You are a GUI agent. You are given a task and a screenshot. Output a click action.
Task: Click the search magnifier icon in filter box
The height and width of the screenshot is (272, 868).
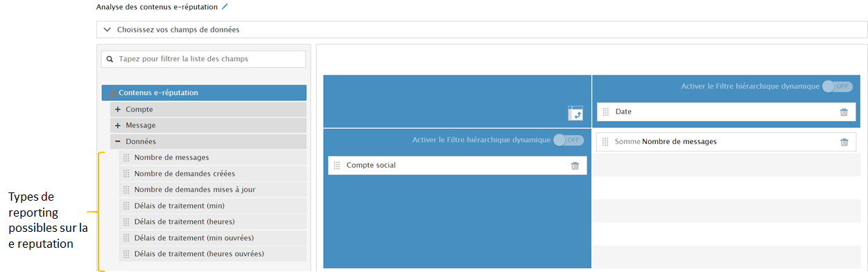coord(110,60)
